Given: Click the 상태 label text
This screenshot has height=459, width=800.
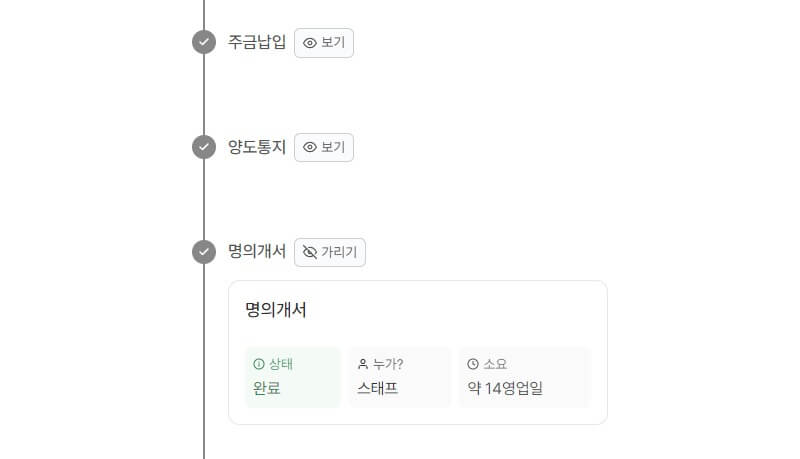Looking at the screenshot, I should pyautogui.click(x=281, y=364).
